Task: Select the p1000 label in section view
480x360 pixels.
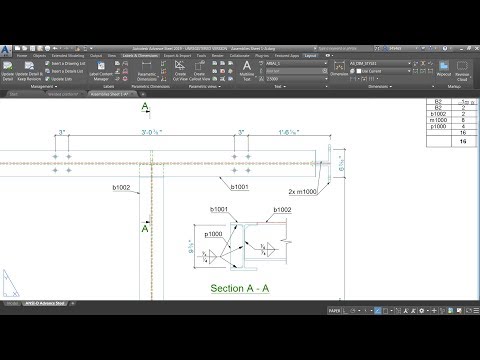Action: pos(213,234)
